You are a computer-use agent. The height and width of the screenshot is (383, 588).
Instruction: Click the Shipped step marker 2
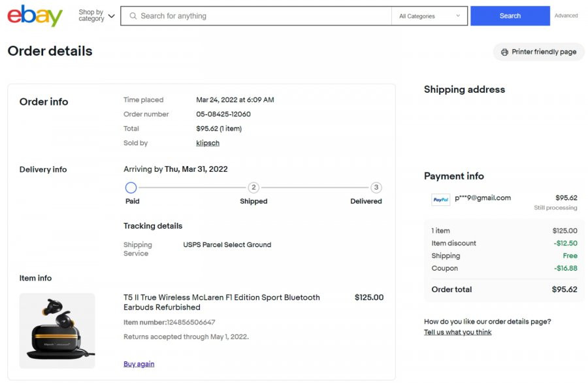point(253,187)
